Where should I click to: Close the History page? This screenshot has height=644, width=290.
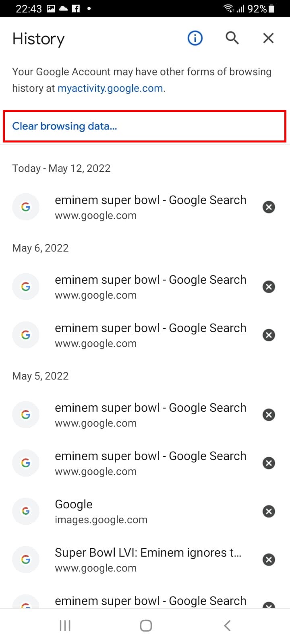[268, 38]
